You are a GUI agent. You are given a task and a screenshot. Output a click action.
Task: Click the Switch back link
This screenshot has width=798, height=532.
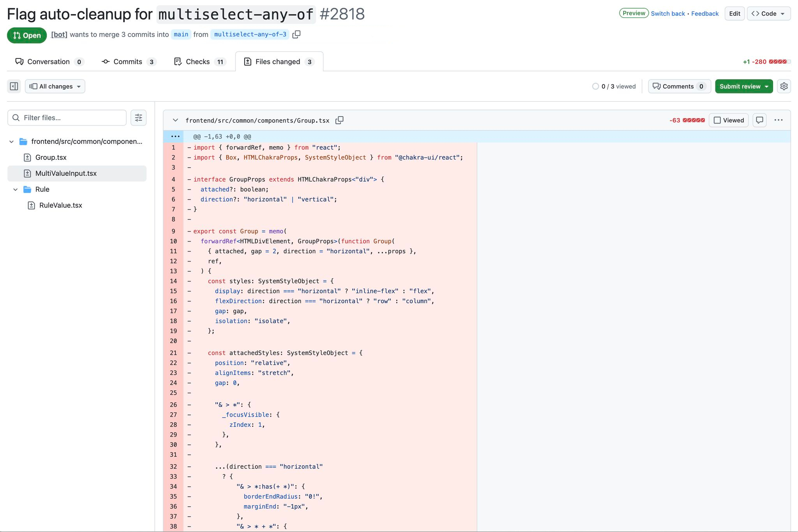click(x=667, y=14)
